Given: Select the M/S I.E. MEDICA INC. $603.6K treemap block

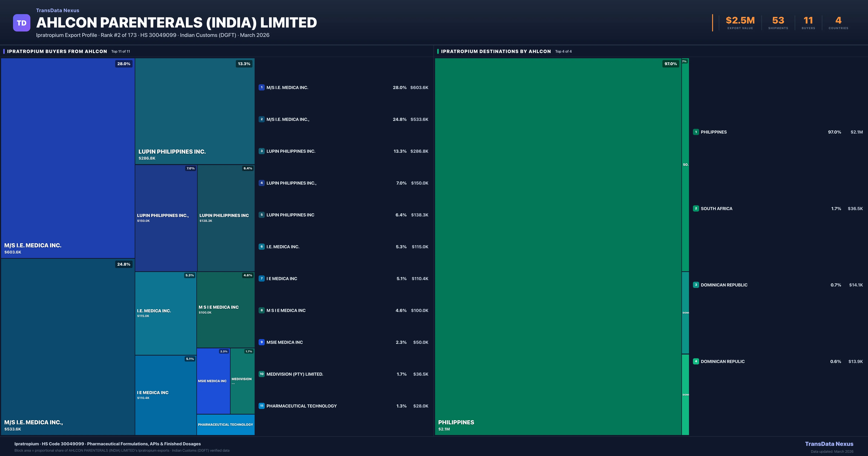Looking at the screenshot, I should tap(67, 159).
